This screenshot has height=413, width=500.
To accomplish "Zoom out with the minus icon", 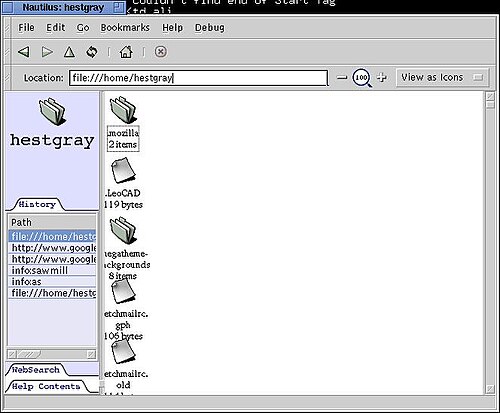I will coord(342,78).
